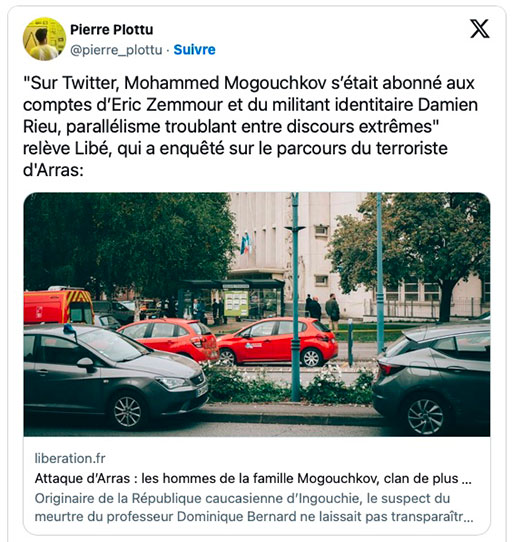Click 'Mohammed Mogouchkov' in the tweet text
This screenshot has width=512, height=542.
point(225,83)
